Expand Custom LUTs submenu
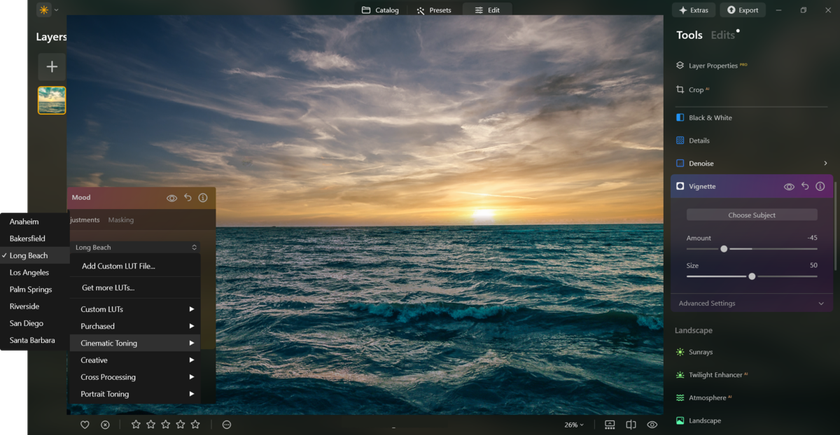840x435 pixels. (x=135, y=309)
